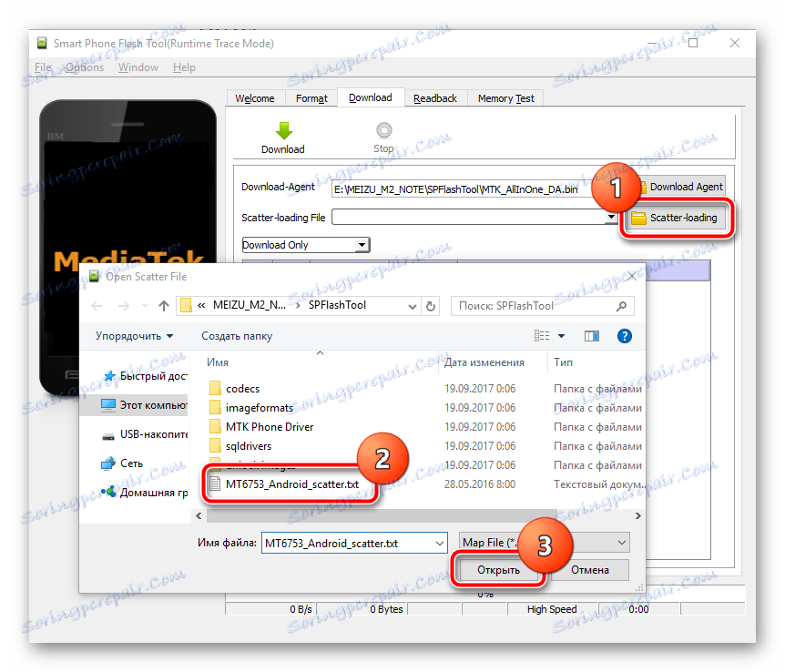Click the MT6753 scatter text file icon
Image resolution: width=785 pixels, height=672 pixels.
tap(215, 484)
